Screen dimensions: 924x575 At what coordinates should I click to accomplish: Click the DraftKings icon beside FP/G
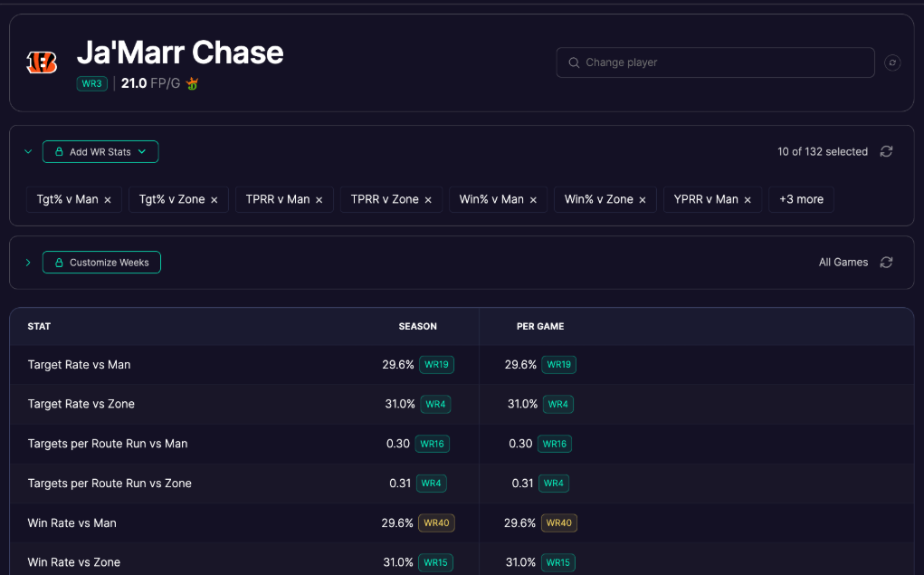point(192,83)
